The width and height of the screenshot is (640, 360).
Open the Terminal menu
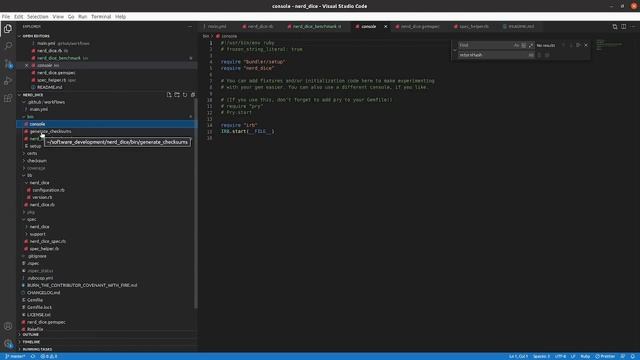[101, 17]
